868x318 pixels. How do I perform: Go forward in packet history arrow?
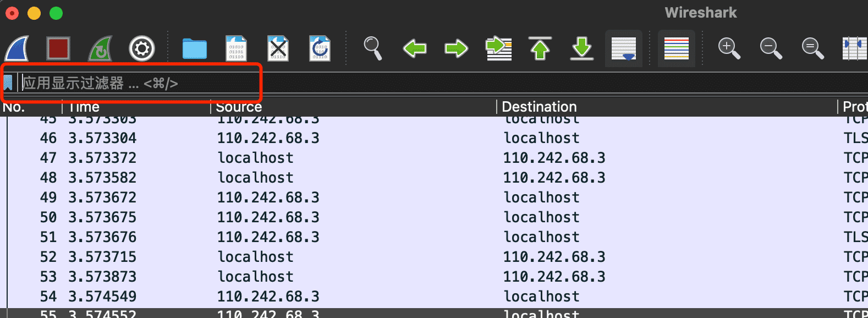click(x=457, y=48)
